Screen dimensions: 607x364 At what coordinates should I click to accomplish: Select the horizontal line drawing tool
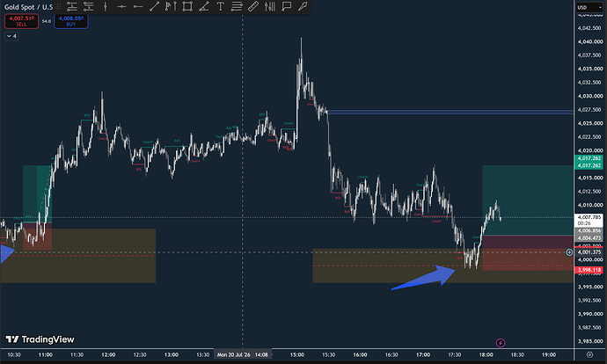[121, 6]
